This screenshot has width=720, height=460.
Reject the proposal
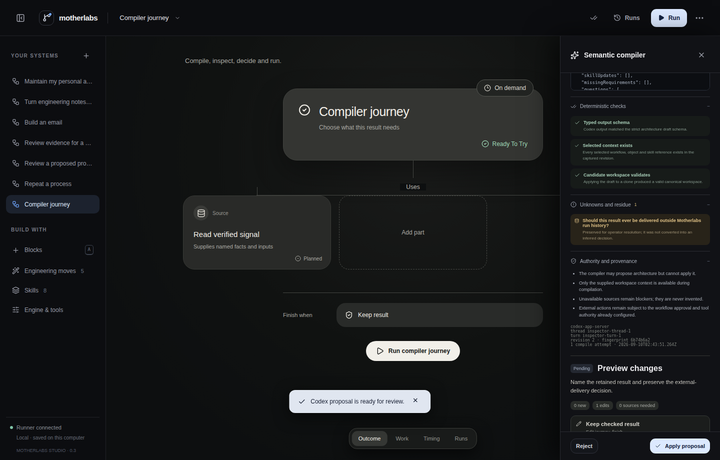pyautogui.click(x=584, y=446)
